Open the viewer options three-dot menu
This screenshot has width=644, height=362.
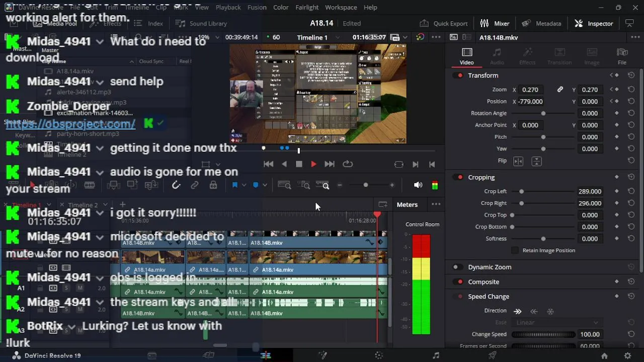(x=436, y=37)
